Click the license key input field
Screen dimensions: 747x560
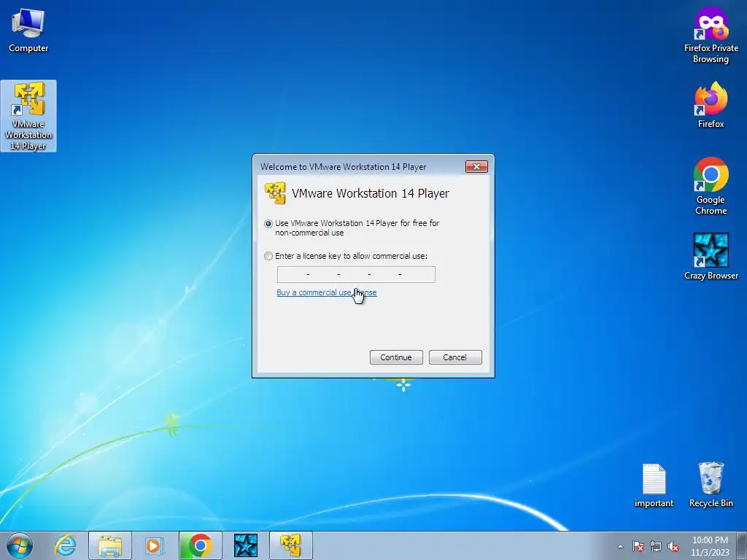coord(356,274)
